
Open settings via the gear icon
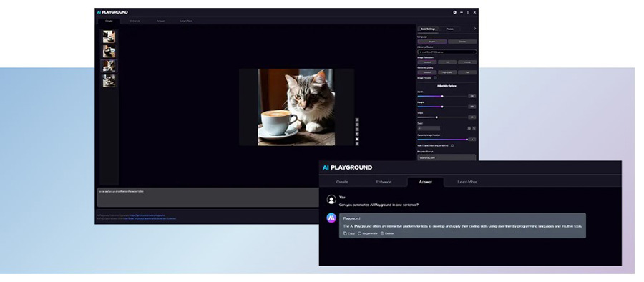pos(454,12)
